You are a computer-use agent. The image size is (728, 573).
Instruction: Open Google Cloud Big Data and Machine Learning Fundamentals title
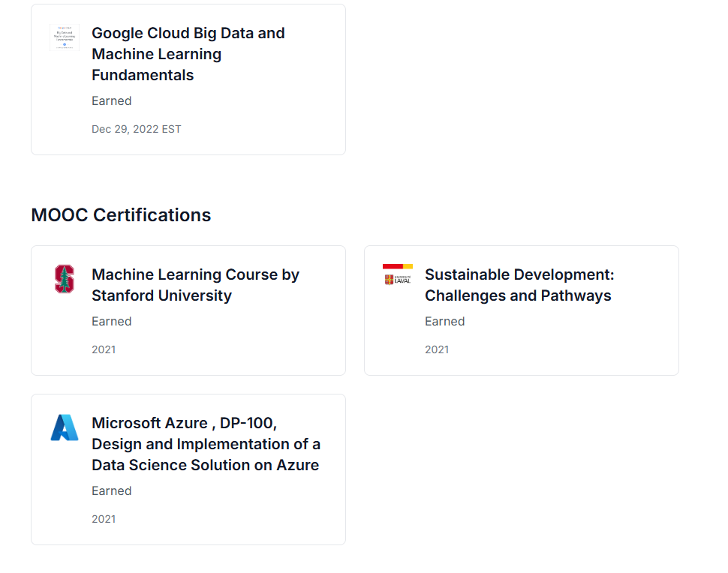pos(188,54)
